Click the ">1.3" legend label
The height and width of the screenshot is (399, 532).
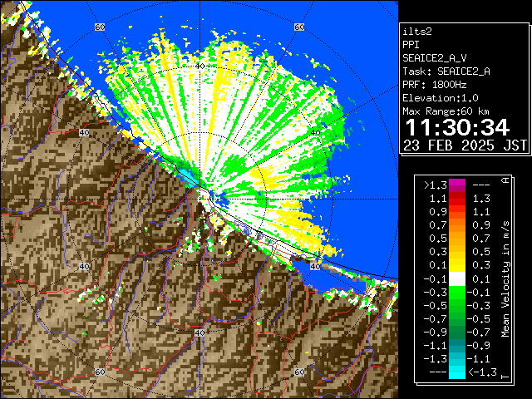tap(436, 185)
